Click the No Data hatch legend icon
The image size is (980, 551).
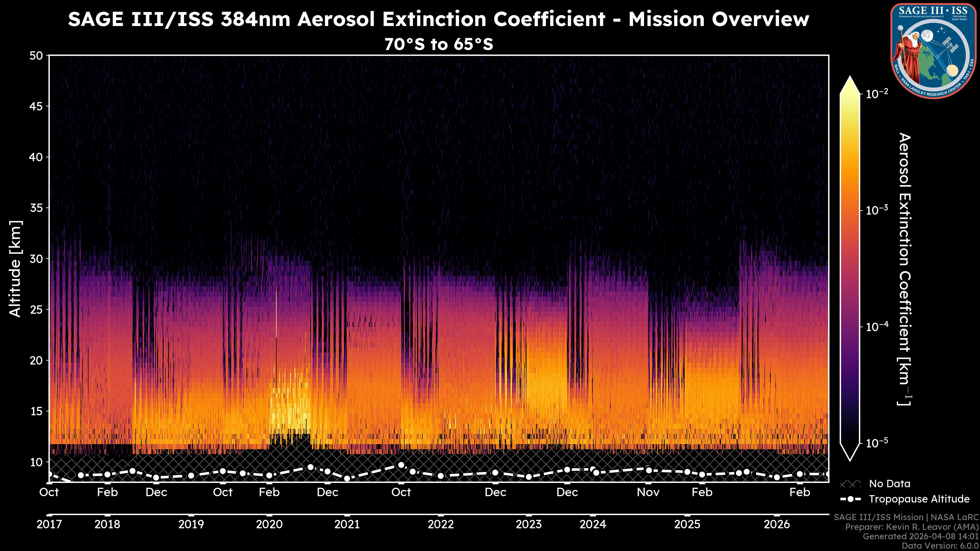[850, 484]
